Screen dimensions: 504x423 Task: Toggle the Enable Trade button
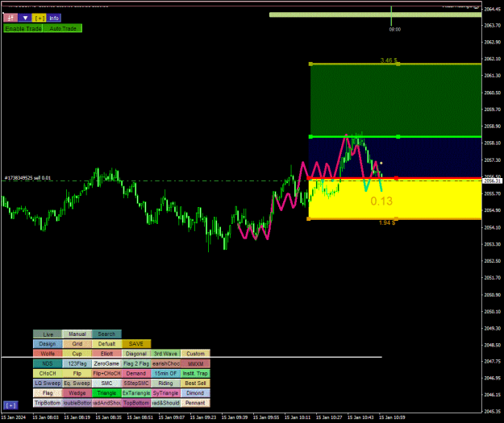tap(23, 28)
